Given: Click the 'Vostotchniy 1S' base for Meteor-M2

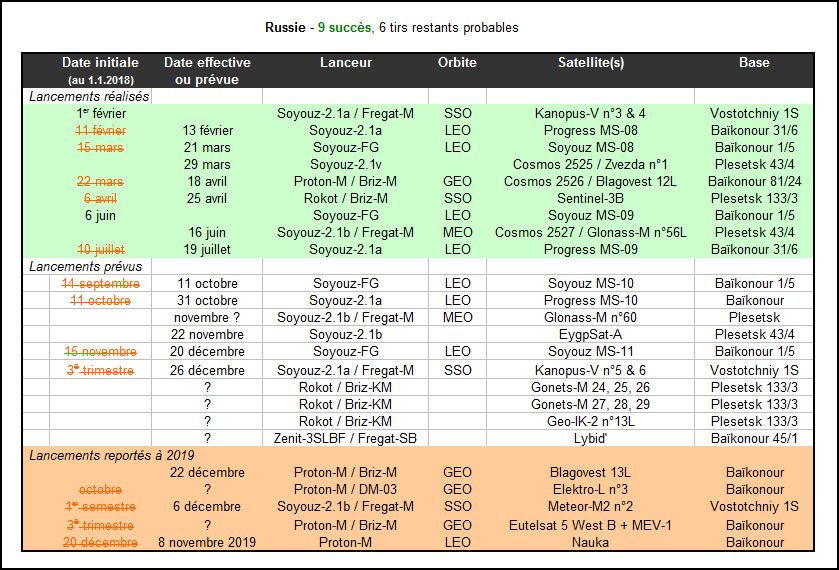Looking at the screenshot, I should coord(754,507).
